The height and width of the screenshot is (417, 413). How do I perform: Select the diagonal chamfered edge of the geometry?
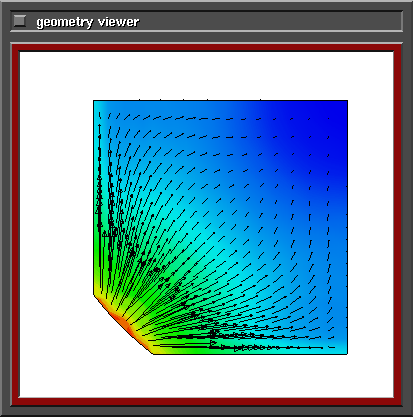click(123, 325)
